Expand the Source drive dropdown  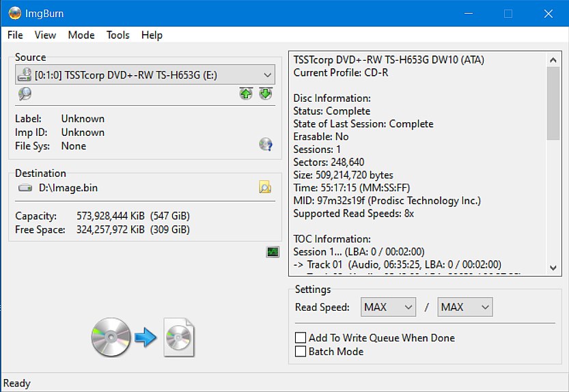pos(145,74)
